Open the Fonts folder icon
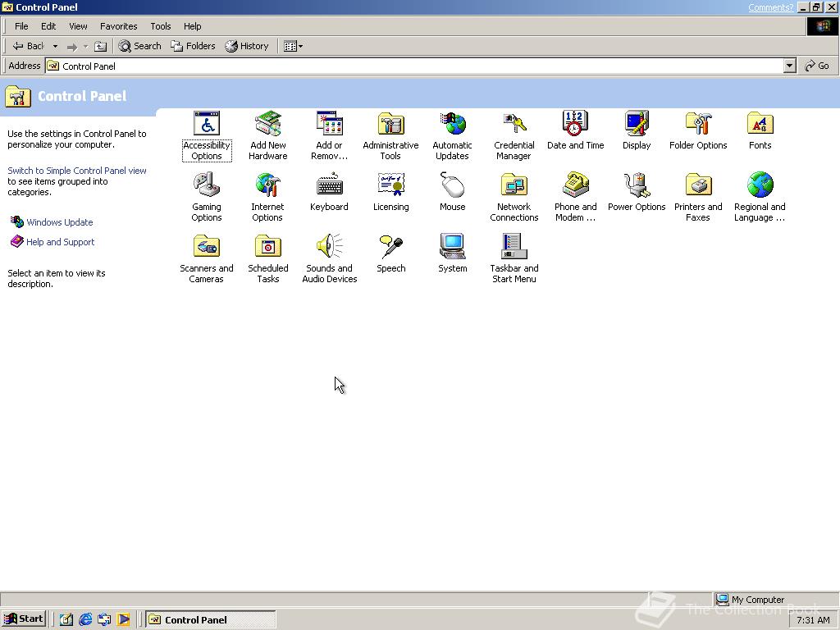 tap(760, 124)
